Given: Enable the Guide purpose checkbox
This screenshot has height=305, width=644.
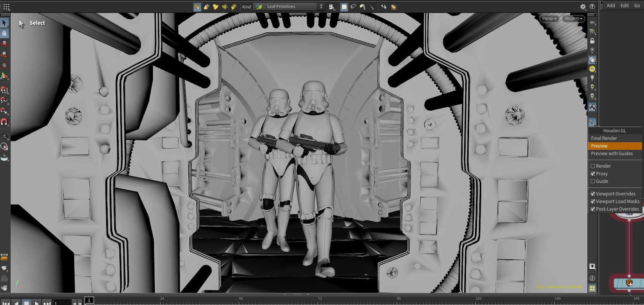Looking at the screenshot, I should (593, 181).
